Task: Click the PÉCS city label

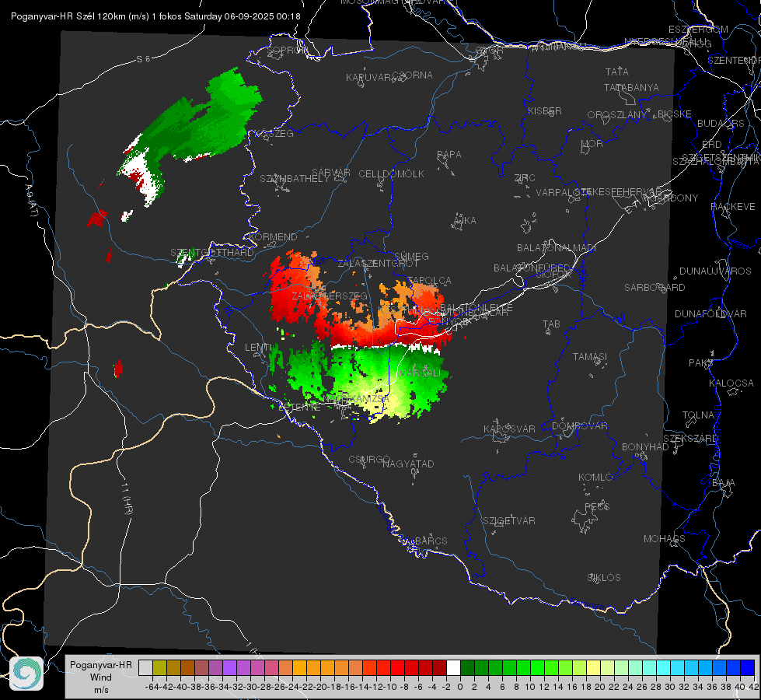Action: (x=596, y=507)
